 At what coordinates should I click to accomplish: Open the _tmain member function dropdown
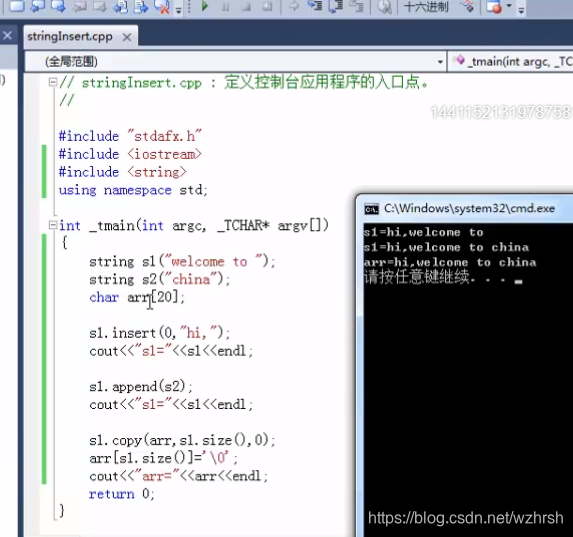pyautogui.click(x=511, y=61)
